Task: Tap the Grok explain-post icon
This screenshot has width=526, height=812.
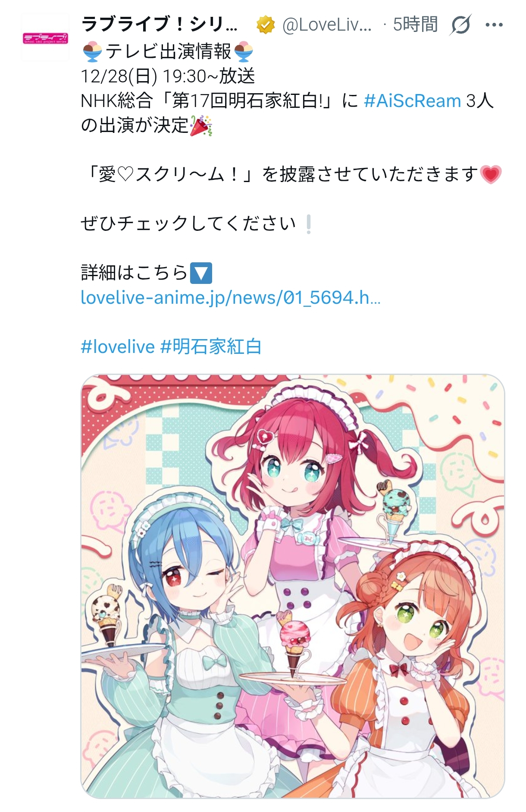Action: [460, 25]
